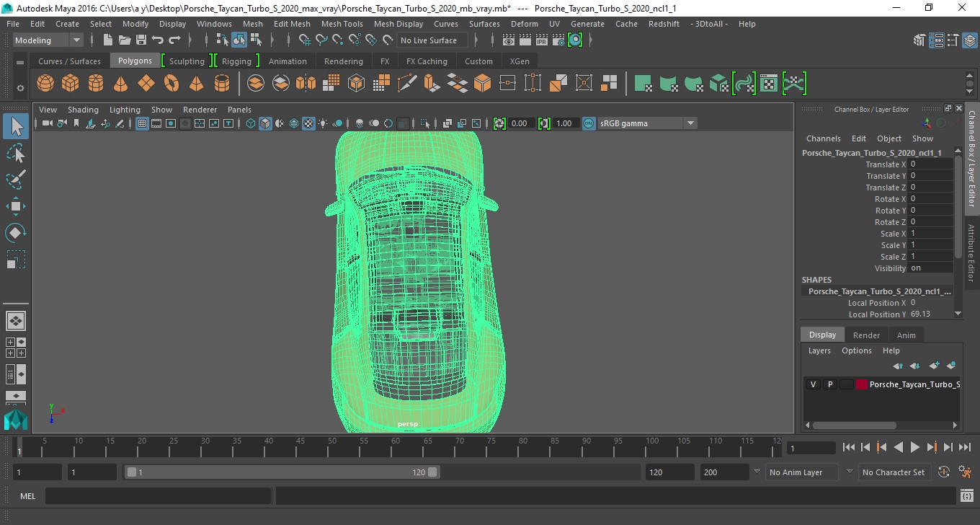Switch to the Curves / Surfaces shelf tab
980x525 pixels.
point(70,61)
